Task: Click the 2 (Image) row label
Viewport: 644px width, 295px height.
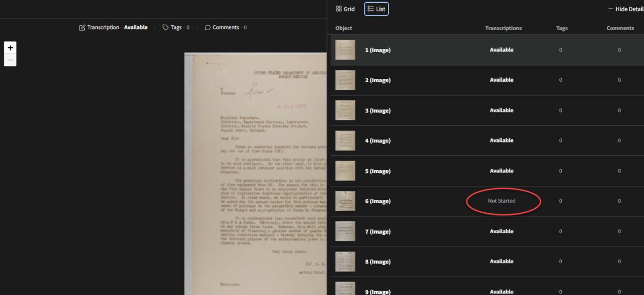Action: (378, 81)
